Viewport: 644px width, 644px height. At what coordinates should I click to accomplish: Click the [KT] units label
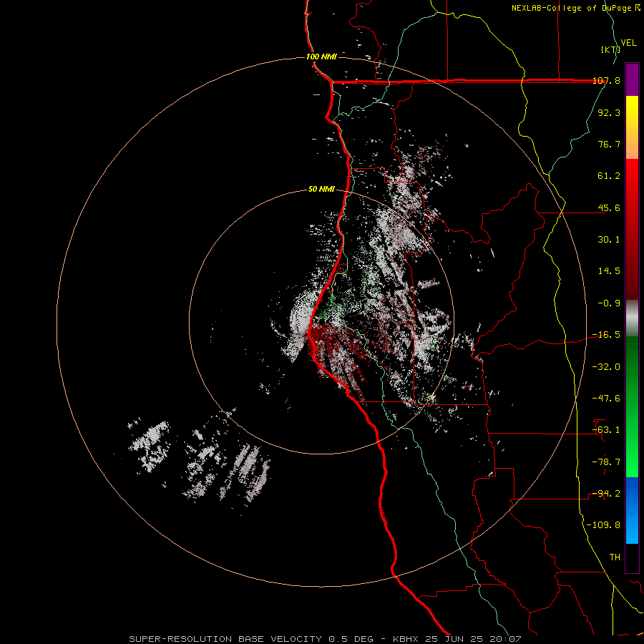pyautogui.click(x=610, y=49)
